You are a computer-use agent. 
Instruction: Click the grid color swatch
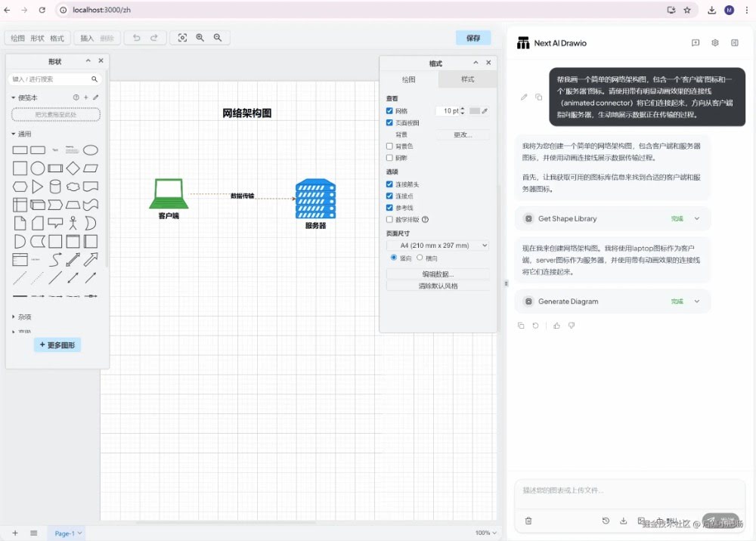[474, 111]
